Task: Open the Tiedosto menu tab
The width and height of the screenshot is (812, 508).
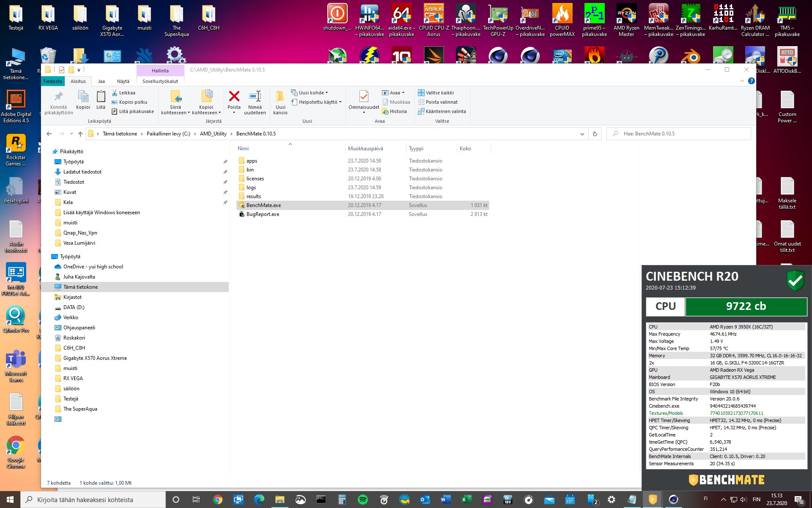Action: 52,81
